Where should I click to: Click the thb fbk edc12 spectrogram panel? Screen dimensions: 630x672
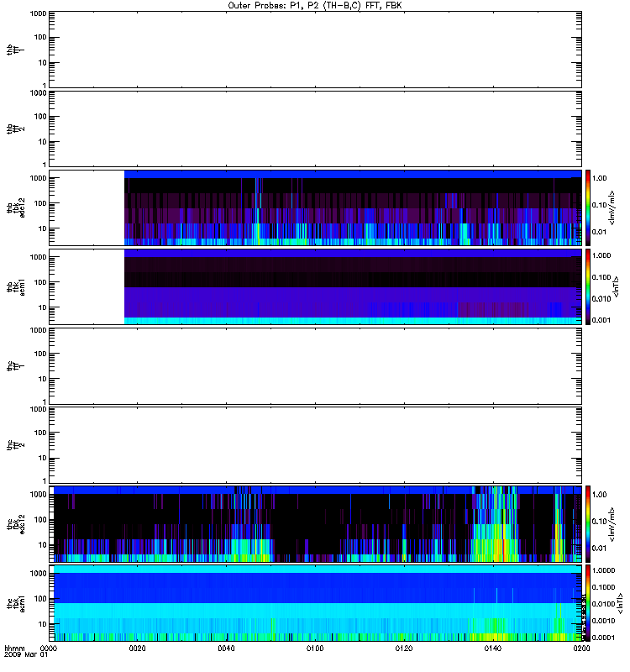coord(316,207)
